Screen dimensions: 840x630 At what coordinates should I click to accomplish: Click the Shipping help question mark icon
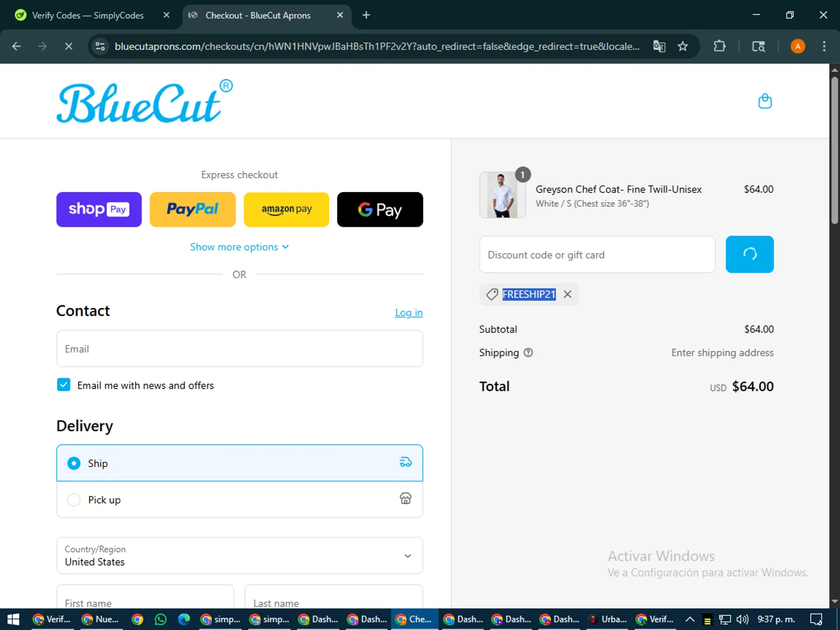pyautogui.click(x=528, y=353)
